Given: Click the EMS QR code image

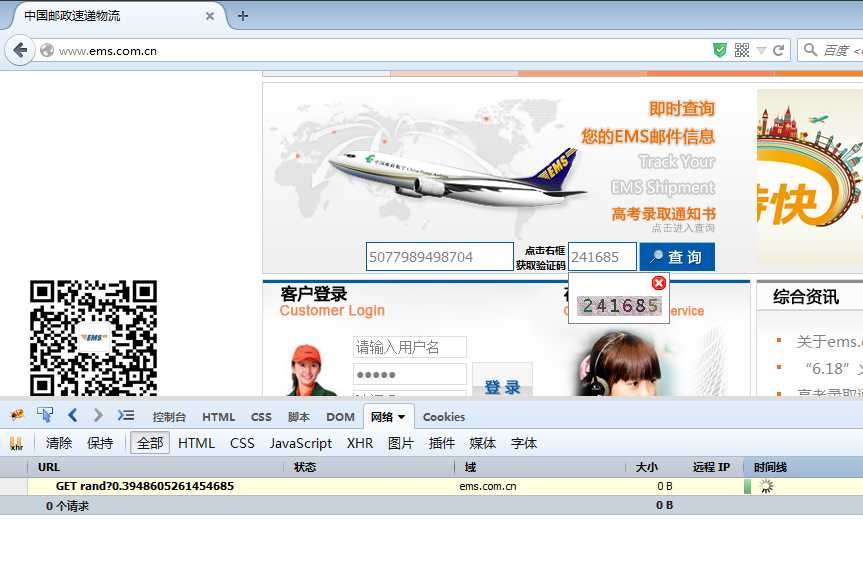Looking at the screenshot, I should point(93,338).
